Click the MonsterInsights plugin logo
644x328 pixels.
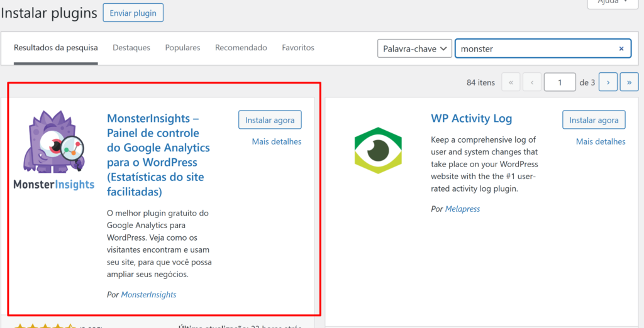(x=54, y=150)
